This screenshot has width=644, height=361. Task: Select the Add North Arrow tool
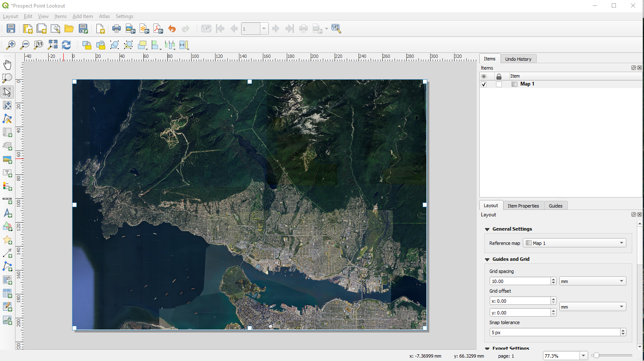pyautogui.click(x=8, y=213)
